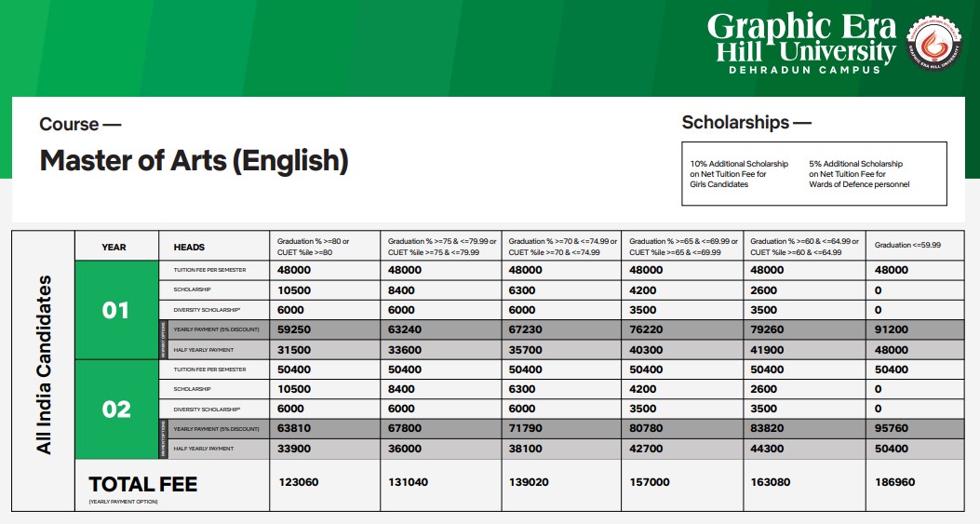Click the TOTAL FEE row label
This screenshot has height=524, width=980.
(142, 484)
